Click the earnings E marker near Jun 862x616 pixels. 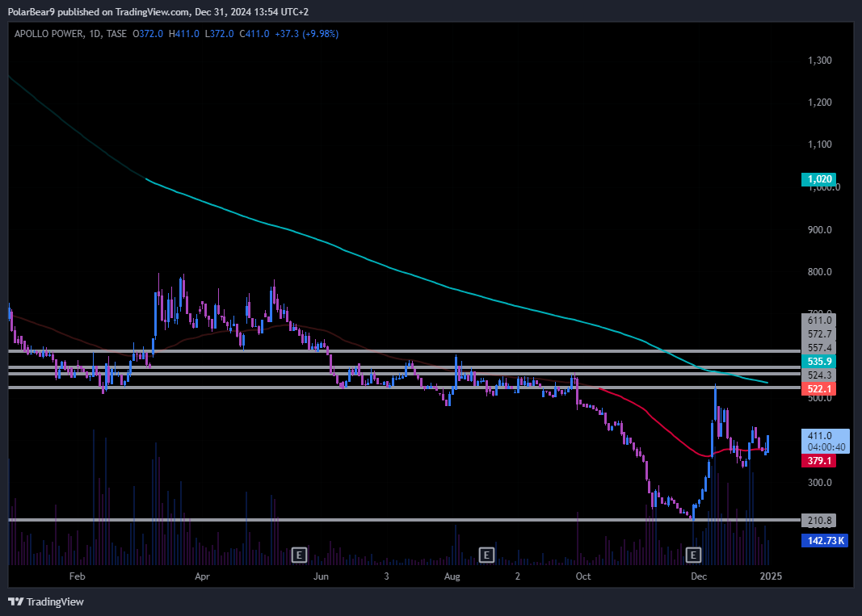(x=299, y=555)
